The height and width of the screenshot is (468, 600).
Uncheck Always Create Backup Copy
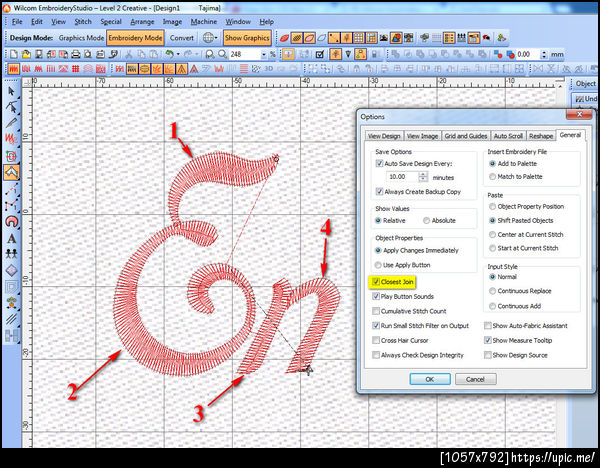click(379, 191)
